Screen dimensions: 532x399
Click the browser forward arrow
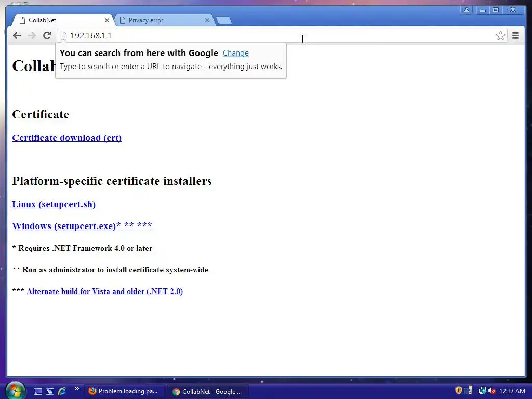[32, 36]
